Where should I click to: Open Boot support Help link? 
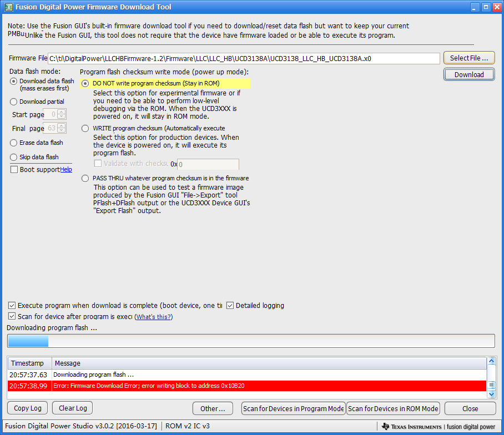point(66,169)
